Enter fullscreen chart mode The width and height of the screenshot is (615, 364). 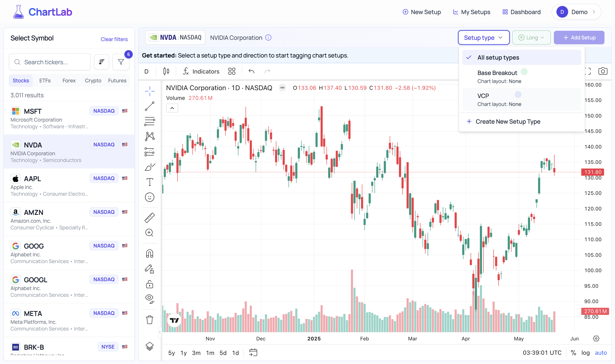tap(588, 71)
